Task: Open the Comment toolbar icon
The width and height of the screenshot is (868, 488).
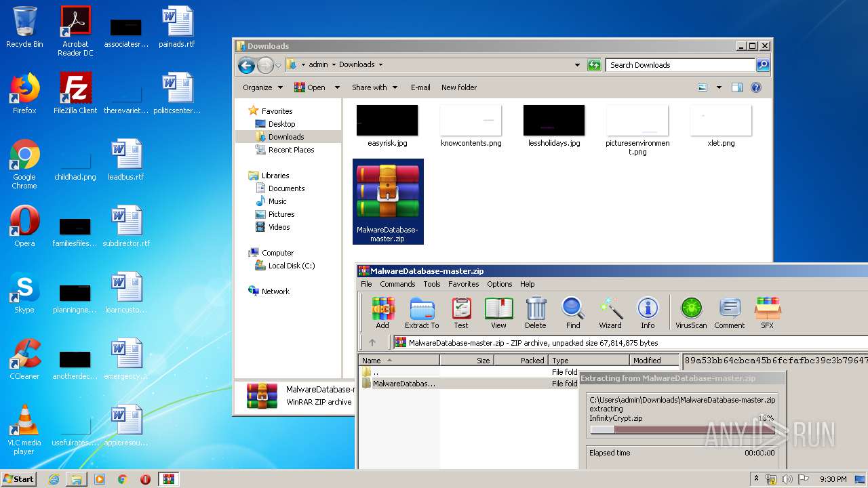Action: coord(730,313)
